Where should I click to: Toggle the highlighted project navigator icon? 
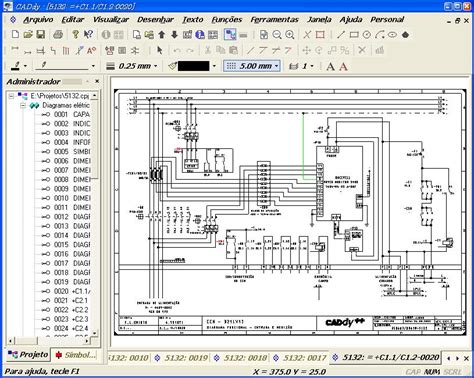click(230, 35)
